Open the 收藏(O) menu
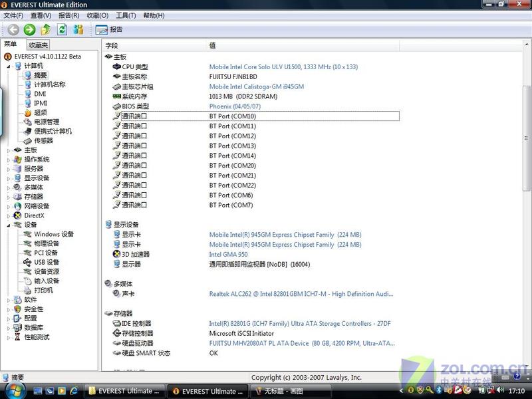The image size is (532, 399). [x=97, y=15]
